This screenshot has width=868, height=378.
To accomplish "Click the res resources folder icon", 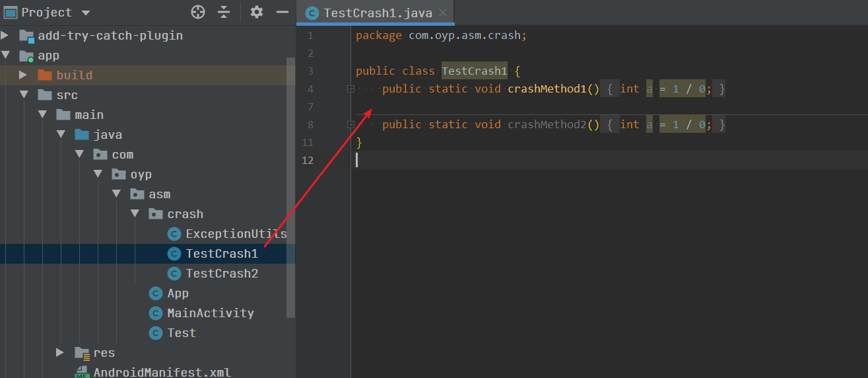I will tap(82, 354).
